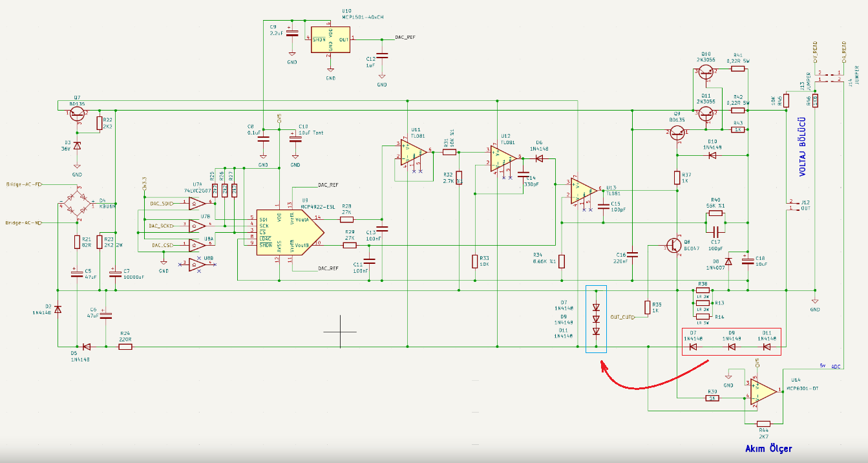Click the Q10 2N3055 transistor
This screenshot has height=463, width=868.
(x=706, y=74)
